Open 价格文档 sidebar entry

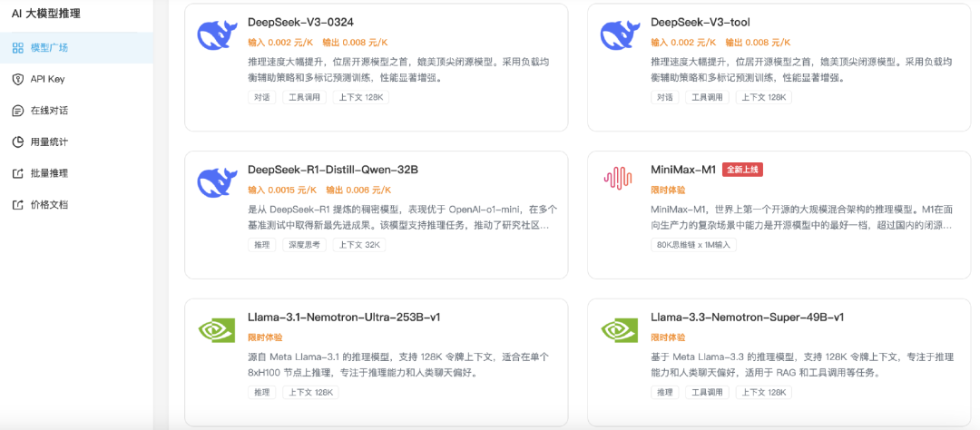pyautogui.click(x=76, y=204)
